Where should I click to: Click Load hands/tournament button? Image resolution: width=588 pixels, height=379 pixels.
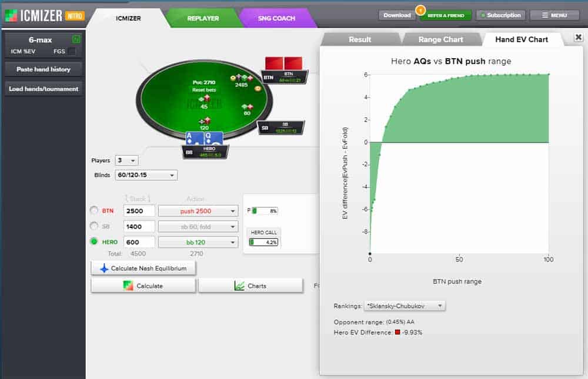pos(44,89)
